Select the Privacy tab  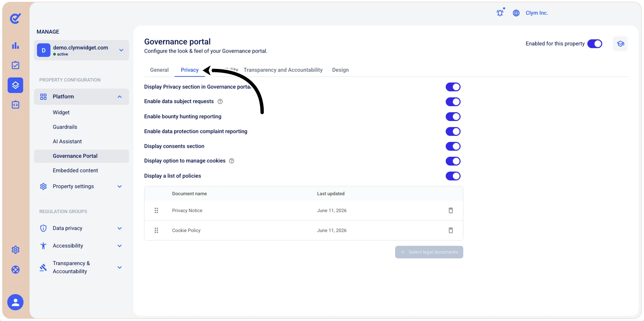click(x=190, y=70)
